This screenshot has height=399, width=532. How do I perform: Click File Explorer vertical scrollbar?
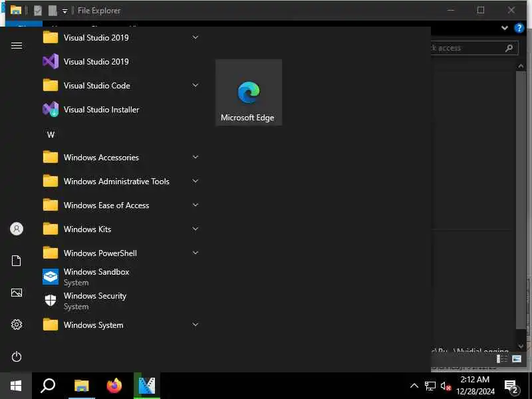pyautogui.click(x=521, y=200)
